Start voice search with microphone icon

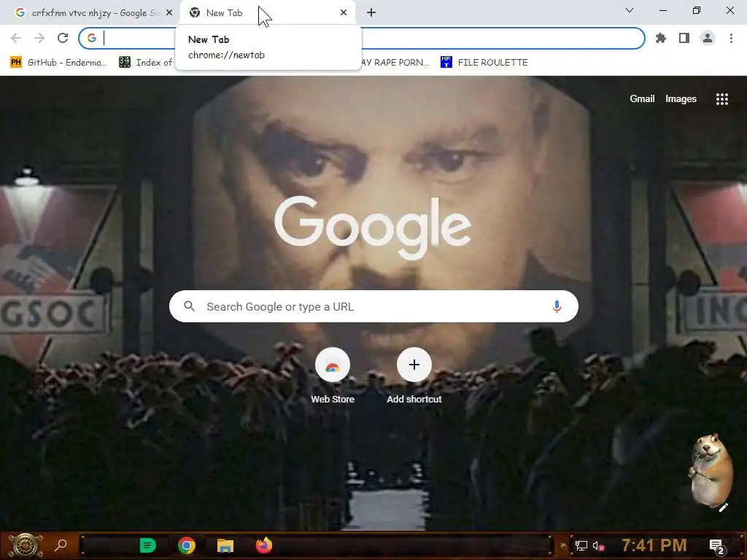tap(557, 306)
